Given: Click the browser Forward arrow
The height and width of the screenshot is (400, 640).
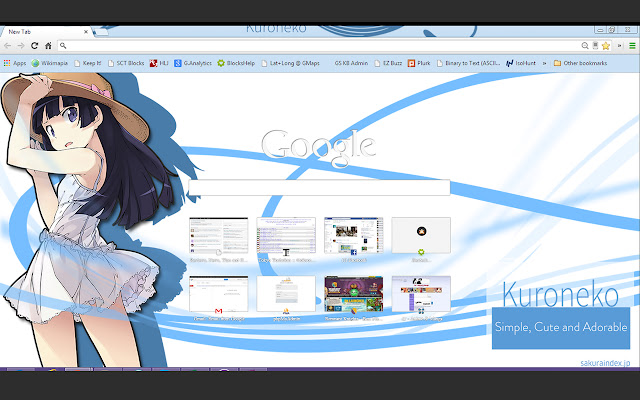Looking at the screenshot, I should tap(21, 46).
